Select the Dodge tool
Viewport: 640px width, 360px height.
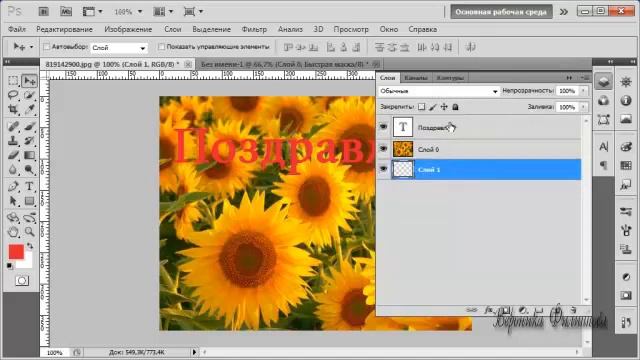click(x=29, y=169)
